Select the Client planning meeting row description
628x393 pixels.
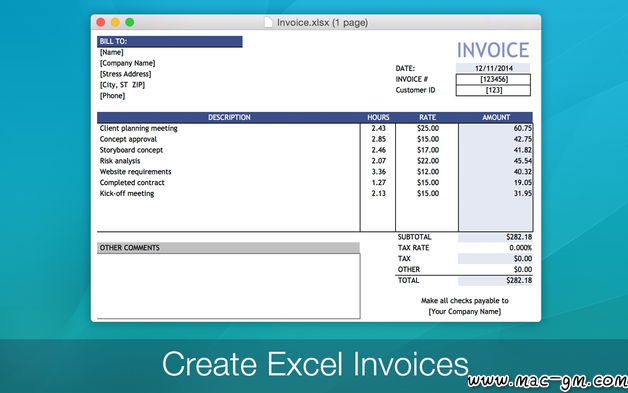pos(139,128)
